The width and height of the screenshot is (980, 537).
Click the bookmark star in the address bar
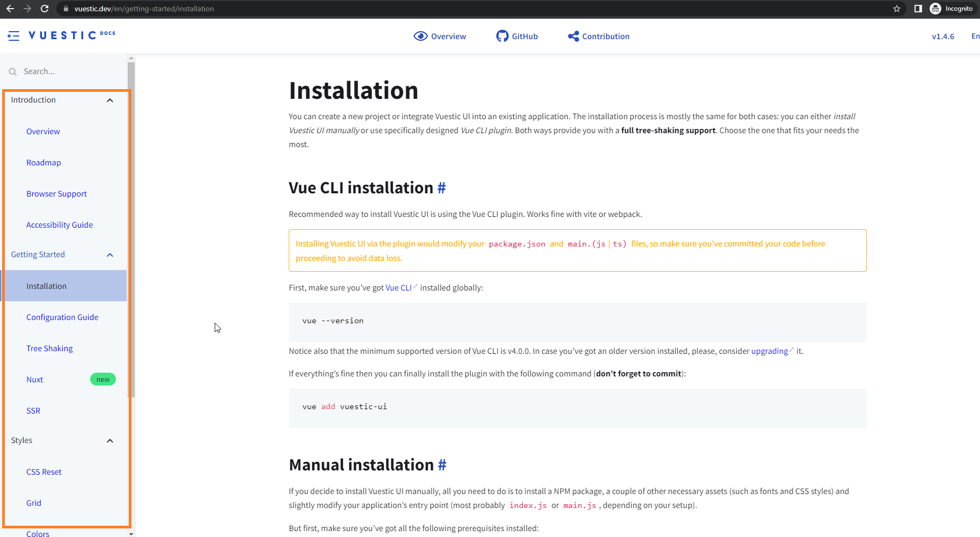[x=897, y=9]
